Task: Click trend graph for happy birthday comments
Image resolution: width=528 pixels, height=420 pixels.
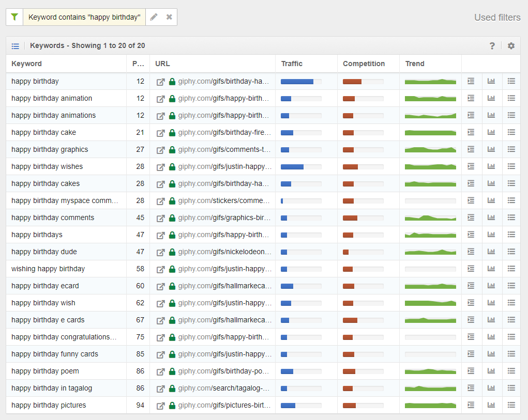Action: click(x=430, y=218)
